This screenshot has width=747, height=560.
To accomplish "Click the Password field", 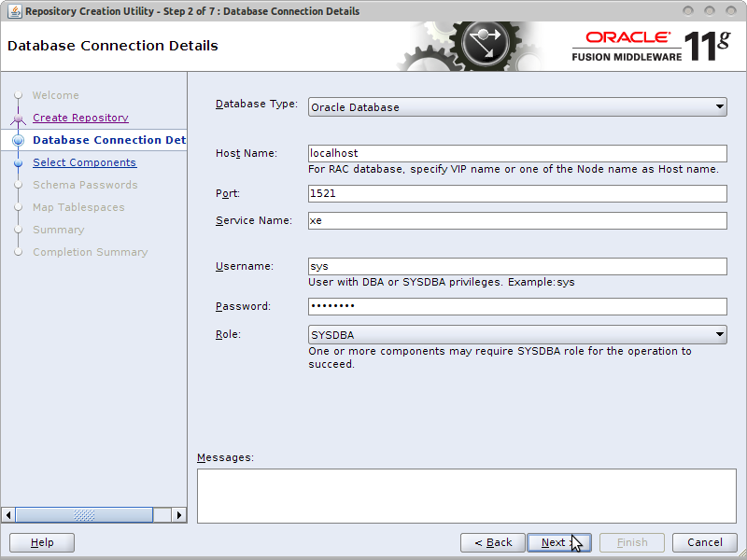I will tap(517, 306).
